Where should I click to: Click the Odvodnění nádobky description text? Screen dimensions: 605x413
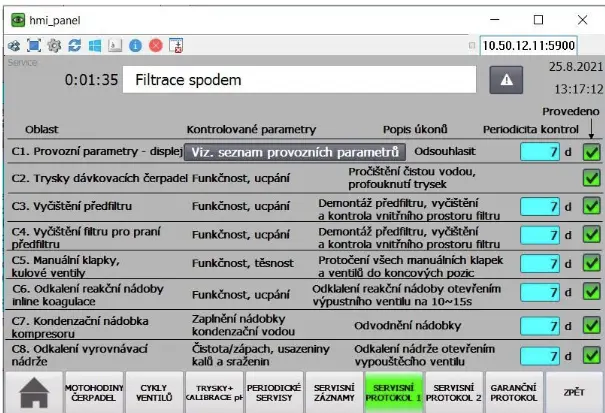[x=407, y=326]
